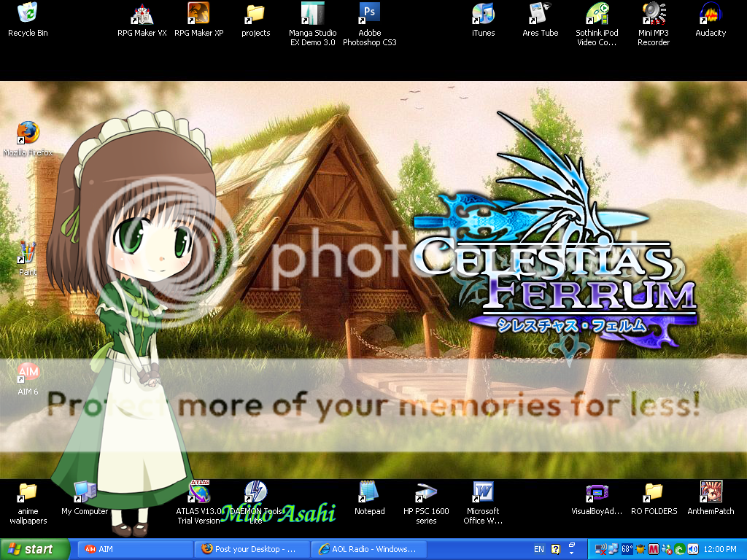Open the EN language bar selector

click(x=539, y=549)
